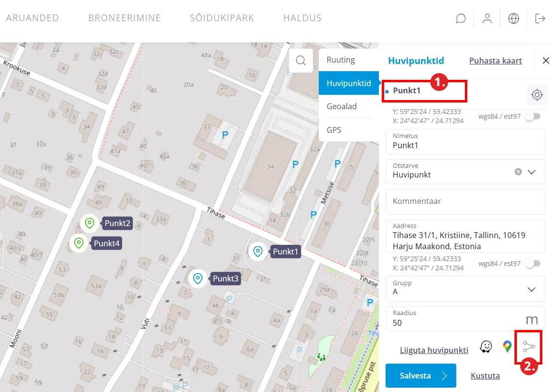Viewport: 551px width, 392px height.
Task: Click the Puhasta kaart link
Action: coord(495,61)
